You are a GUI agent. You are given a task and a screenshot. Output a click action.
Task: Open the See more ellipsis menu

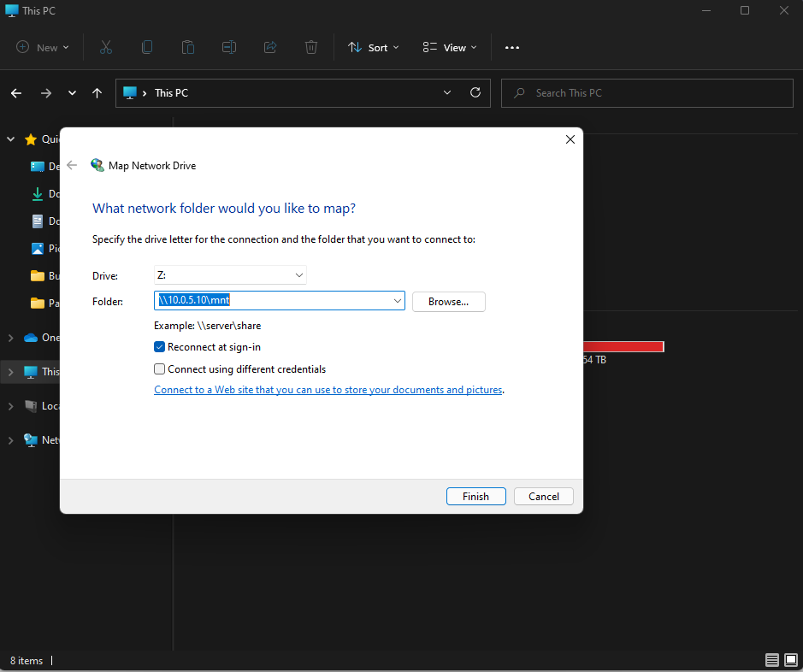pyautogui.click(x=512, y=48)
